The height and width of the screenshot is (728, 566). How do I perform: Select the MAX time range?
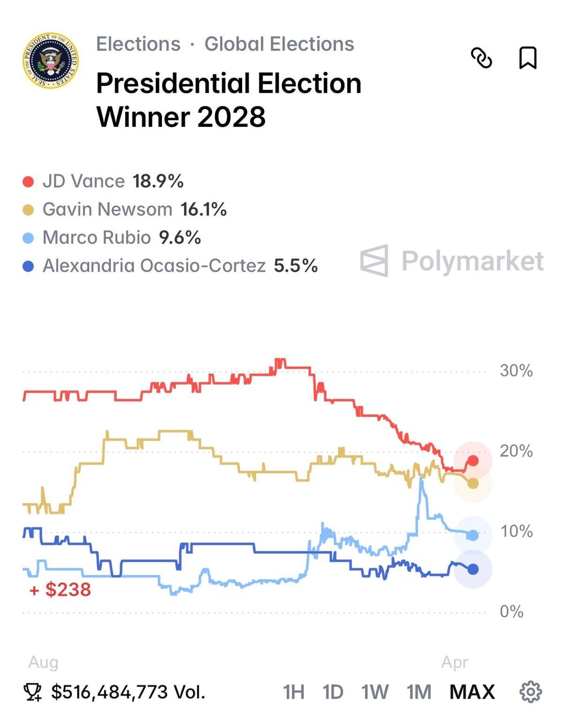pos(472,692)
